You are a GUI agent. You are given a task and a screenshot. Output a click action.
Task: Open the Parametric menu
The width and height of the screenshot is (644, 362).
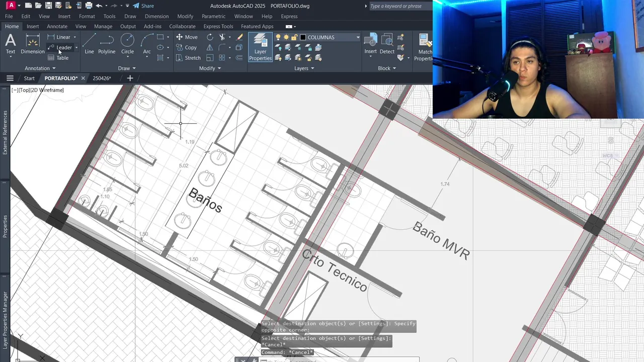[x=213, y=17]
